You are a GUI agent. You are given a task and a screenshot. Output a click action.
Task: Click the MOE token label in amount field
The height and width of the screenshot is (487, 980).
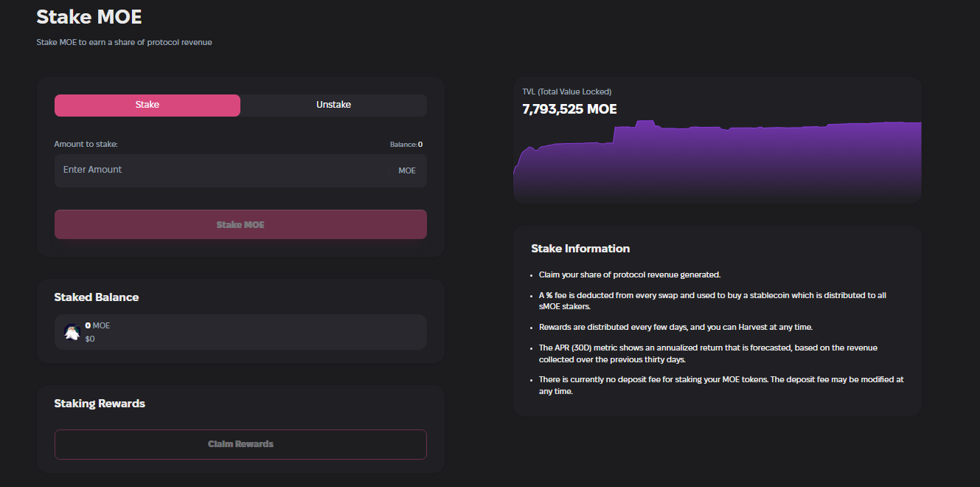(407, 170)
